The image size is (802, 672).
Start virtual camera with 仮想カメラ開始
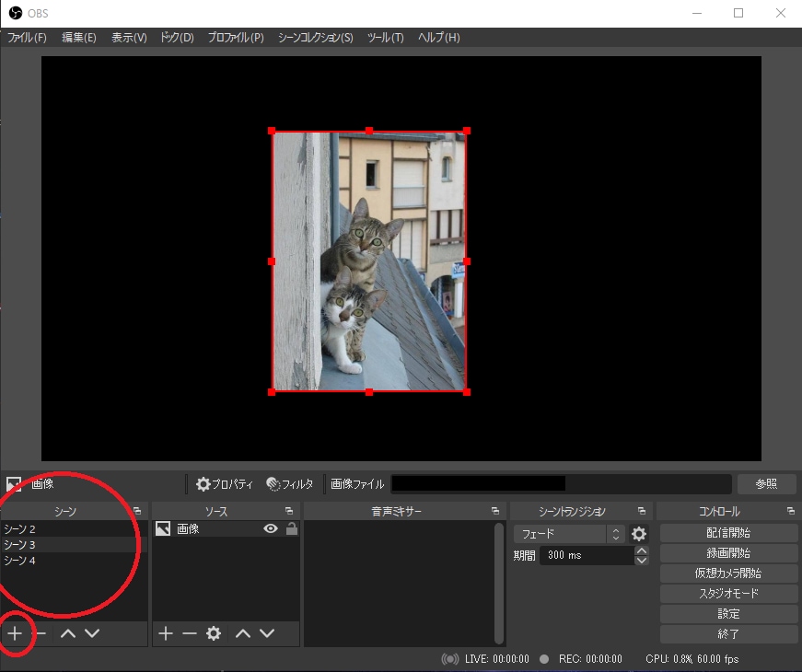pos(728,574)
